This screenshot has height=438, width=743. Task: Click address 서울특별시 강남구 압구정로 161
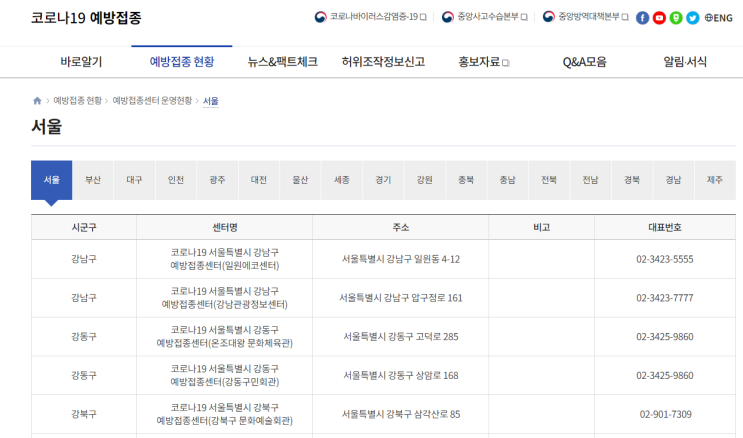coord(401,298)
